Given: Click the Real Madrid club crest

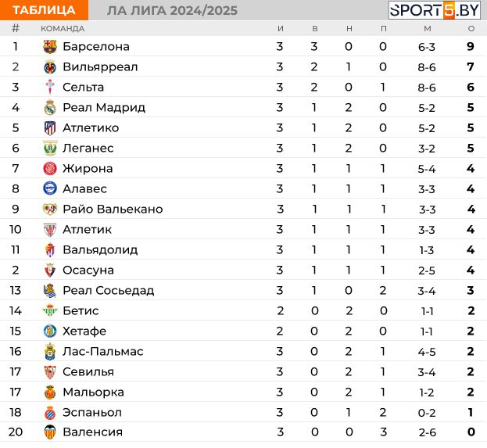Looking at the screenshot, I should click(50, 108).
